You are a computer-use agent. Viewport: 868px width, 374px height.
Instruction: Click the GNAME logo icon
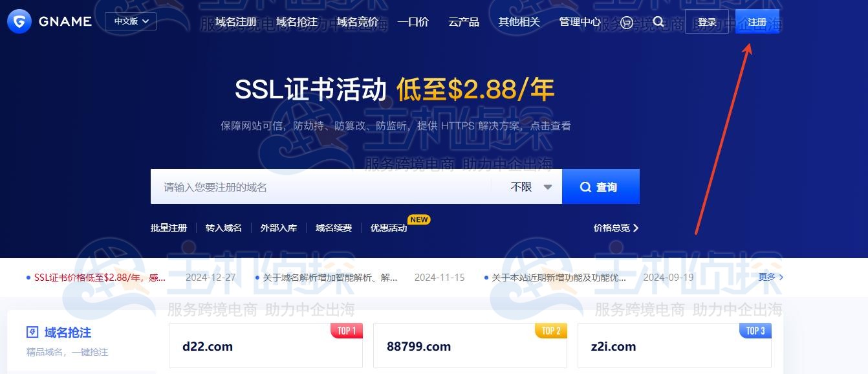pos(19,21)
